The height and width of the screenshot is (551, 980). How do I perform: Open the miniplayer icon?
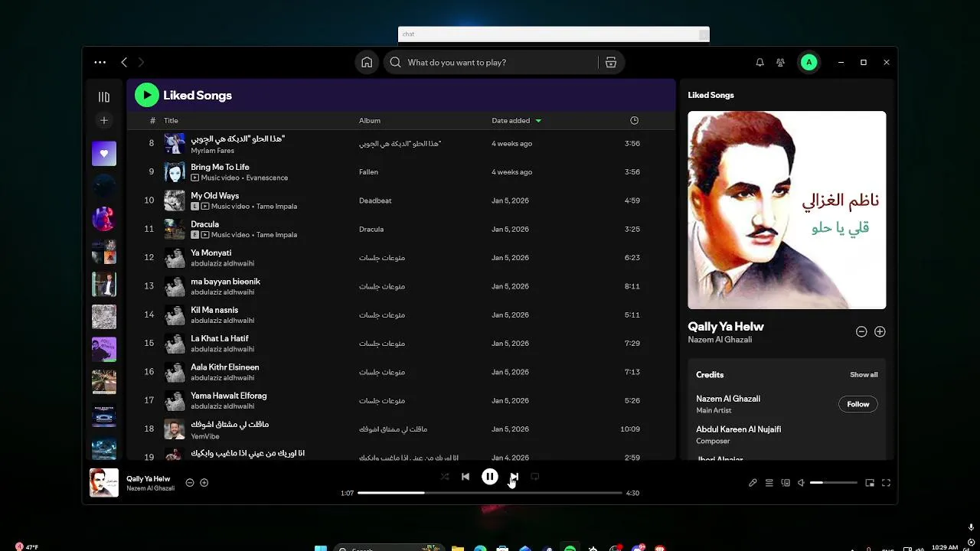click(x=870, y=483)
